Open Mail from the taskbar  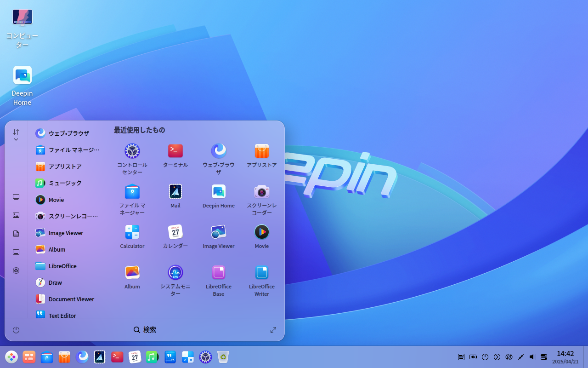point(100,357)
